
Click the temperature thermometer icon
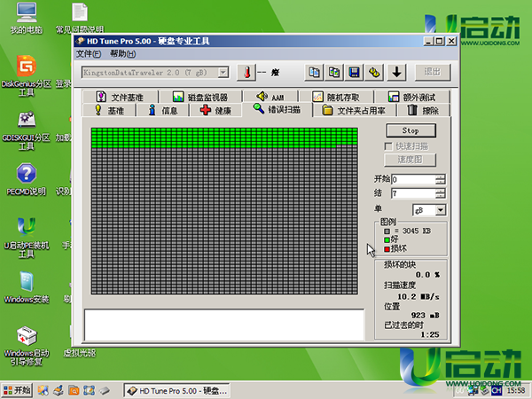[246, 73]
